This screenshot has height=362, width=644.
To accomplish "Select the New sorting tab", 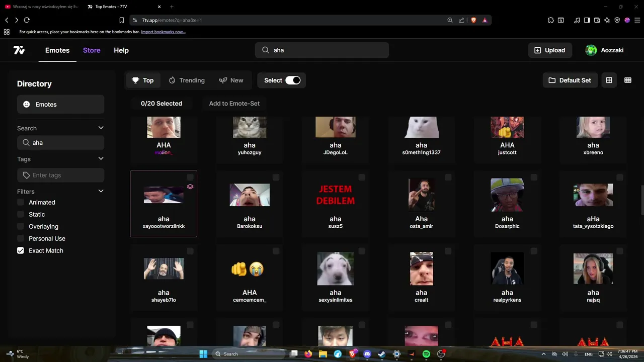I will point(231,80).
